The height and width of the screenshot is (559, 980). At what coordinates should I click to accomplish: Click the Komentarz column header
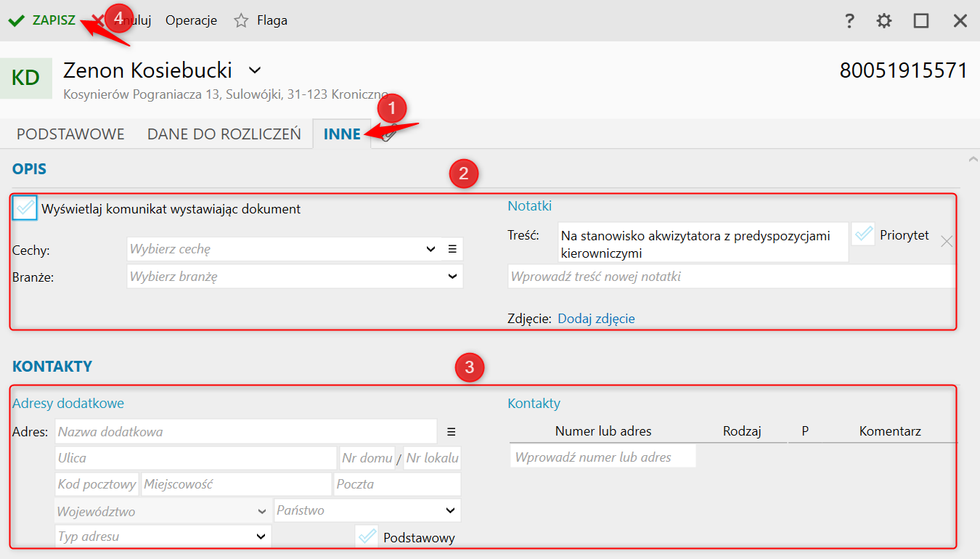tap(890, 431)
